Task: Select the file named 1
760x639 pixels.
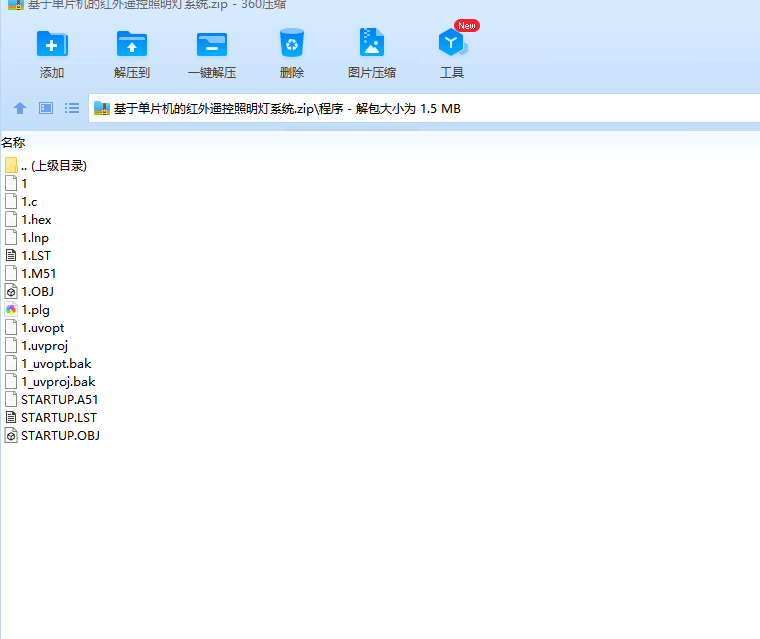Action: tap(16, 184)
